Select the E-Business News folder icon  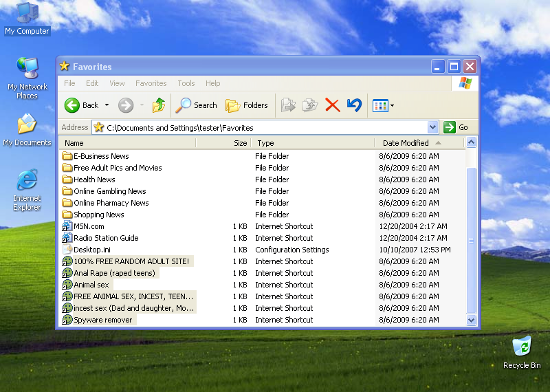67,156
